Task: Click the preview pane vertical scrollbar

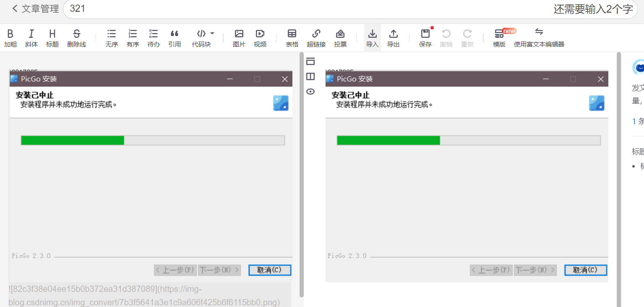Action: [x=618, y=180]
